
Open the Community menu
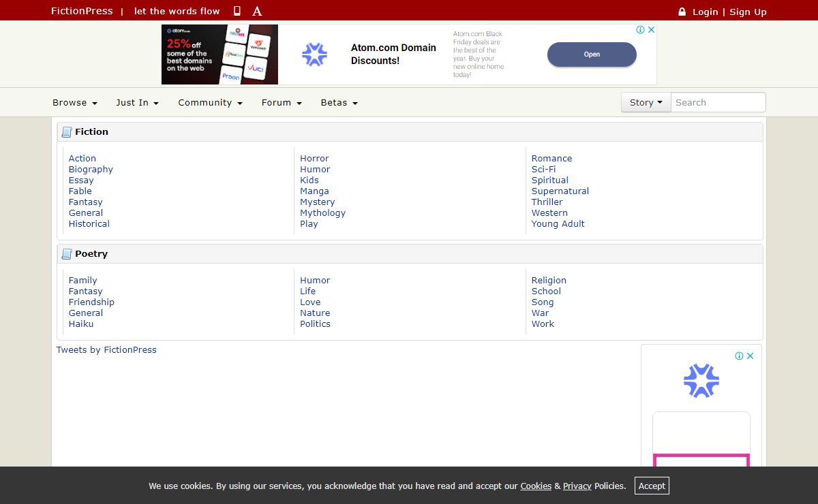(x=210, y=103)
